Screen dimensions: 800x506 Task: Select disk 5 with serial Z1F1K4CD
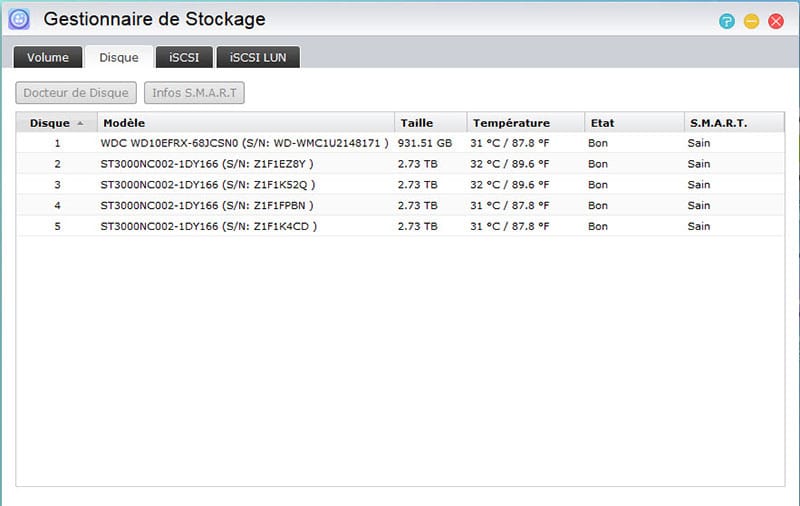pos(400,226)
